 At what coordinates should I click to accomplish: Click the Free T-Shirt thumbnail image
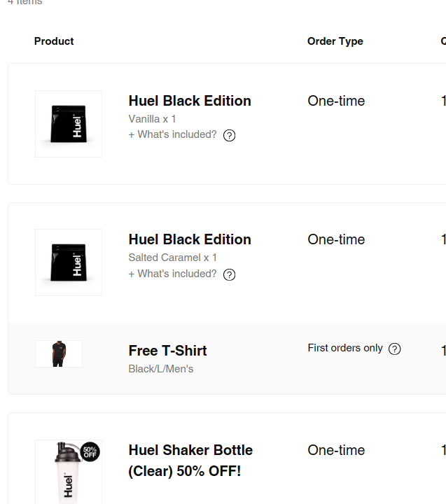point(59,353)
